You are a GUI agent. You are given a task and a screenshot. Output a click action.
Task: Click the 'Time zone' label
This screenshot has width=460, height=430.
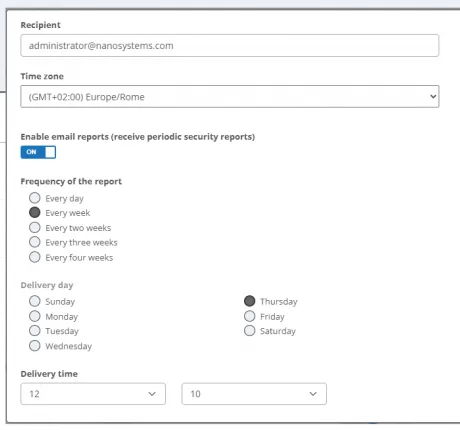(x=42, y=76)
